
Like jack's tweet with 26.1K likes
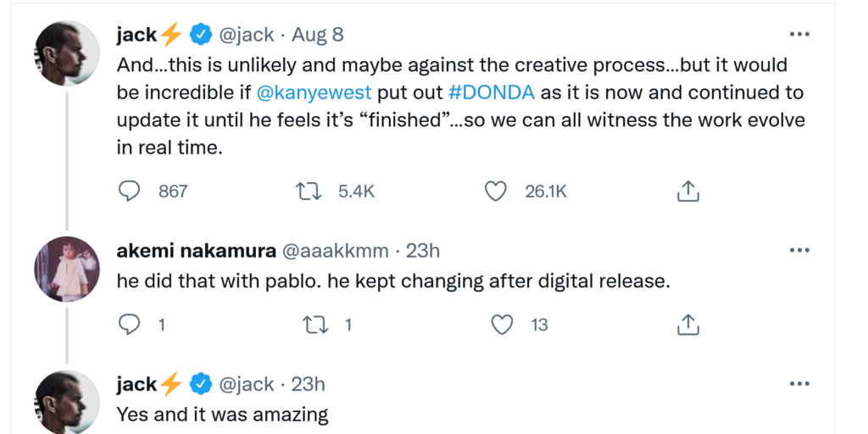(x=495, y=192)
